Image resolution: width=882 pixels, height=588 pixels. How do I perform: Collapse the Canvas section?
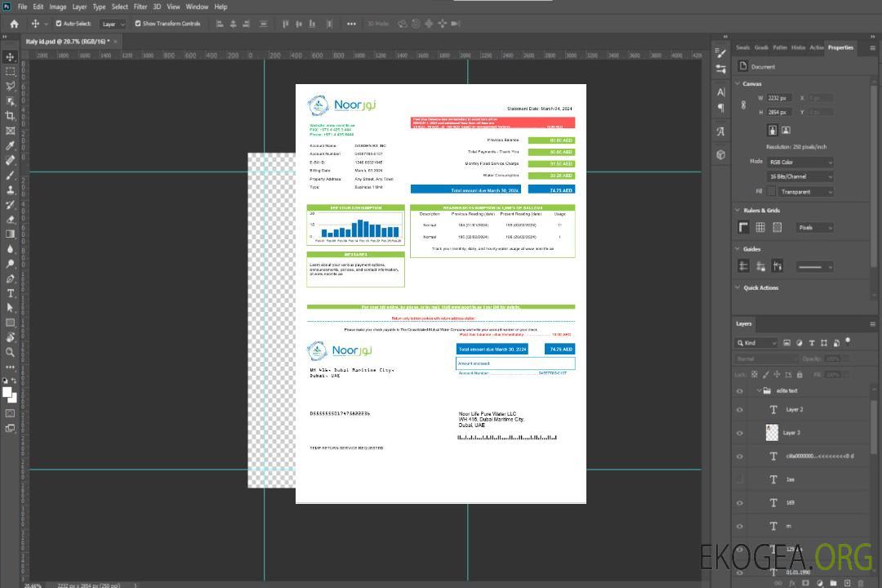(x=737, y=83)
